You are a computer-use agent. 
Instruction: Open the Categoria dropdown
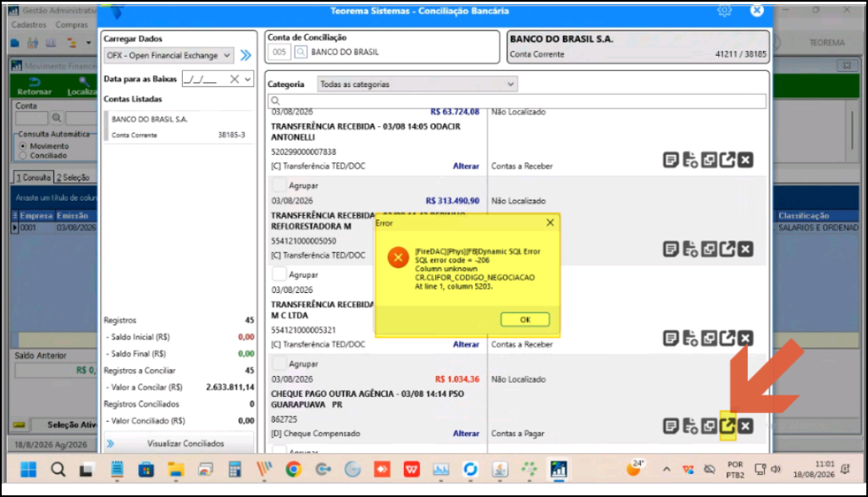point(417,84)
